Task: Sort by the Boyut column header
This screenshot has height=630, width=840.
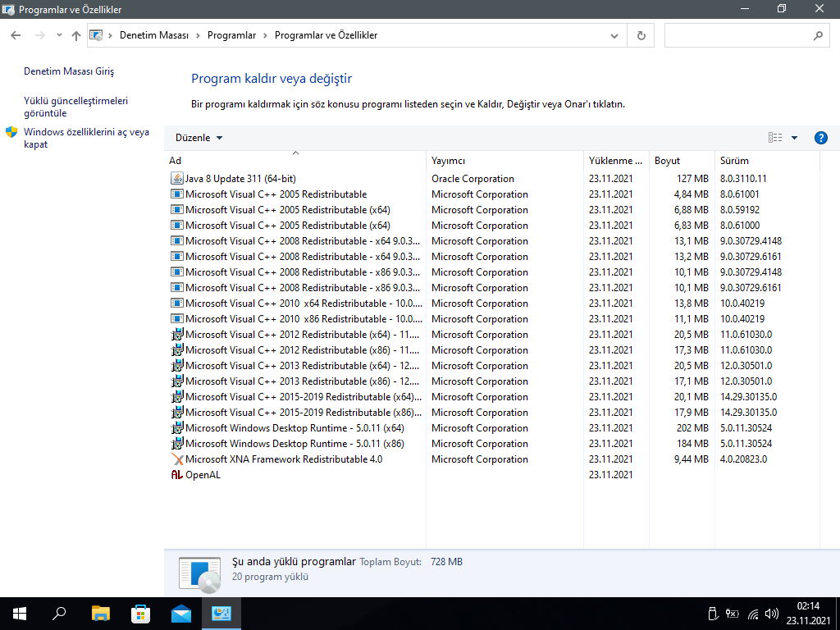Action: click(682, 160)
